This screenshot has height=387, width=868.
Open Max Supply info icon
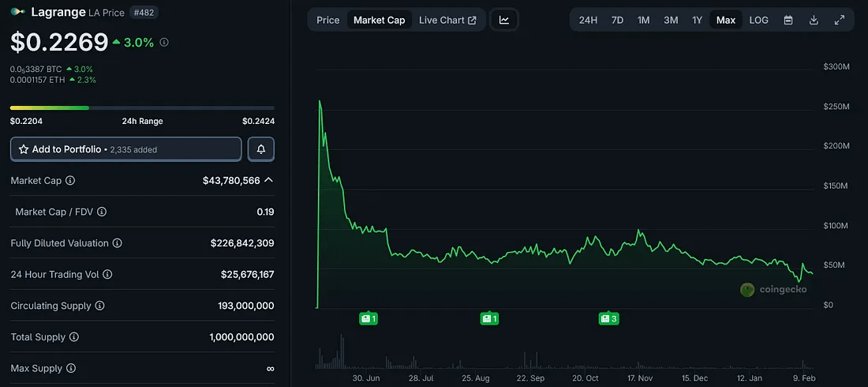(71, 369)
